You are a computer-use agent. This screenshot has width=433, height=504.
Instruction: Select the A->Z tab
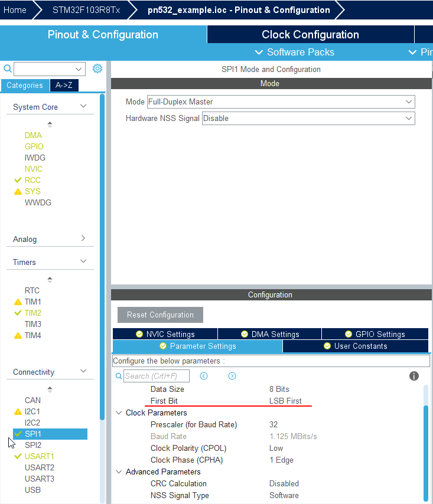[x=64, y=85]
